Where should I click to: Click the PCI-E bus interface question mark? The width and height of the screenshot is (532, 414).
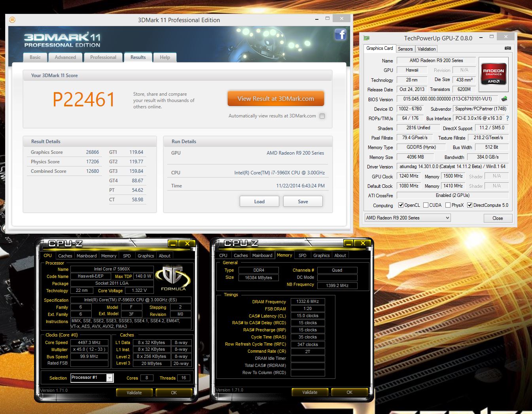click(x=507, y=118)
